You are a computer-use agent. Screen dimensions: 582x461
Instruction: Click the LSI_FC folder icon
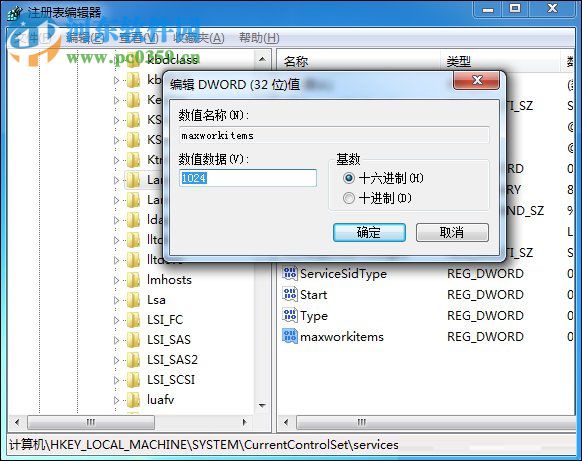pos(133,320)
